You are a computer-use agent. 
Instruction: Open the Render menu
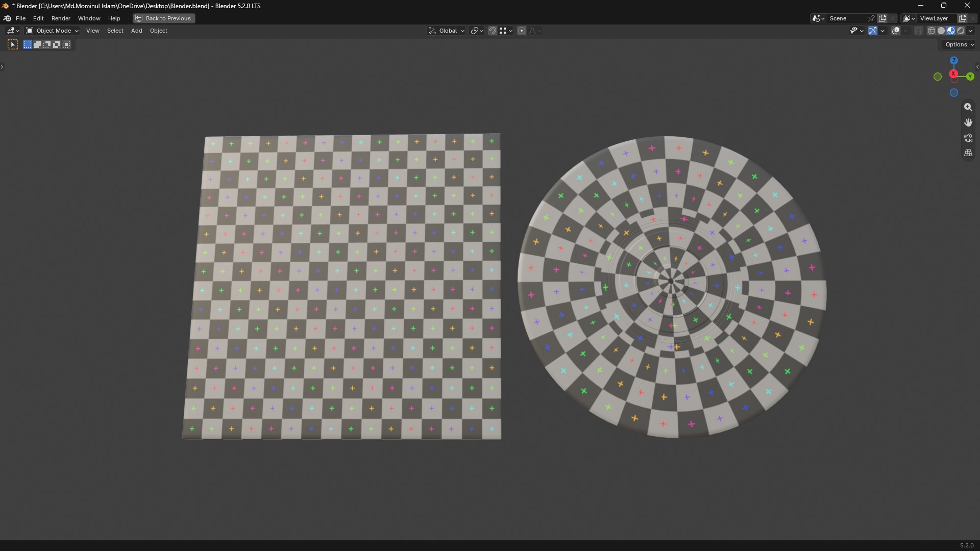point(61,18)
